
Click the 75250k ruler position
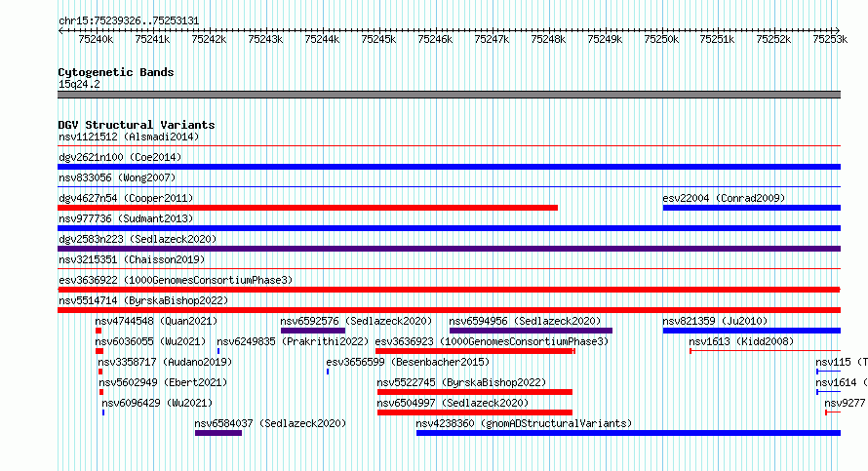[661, 39]
